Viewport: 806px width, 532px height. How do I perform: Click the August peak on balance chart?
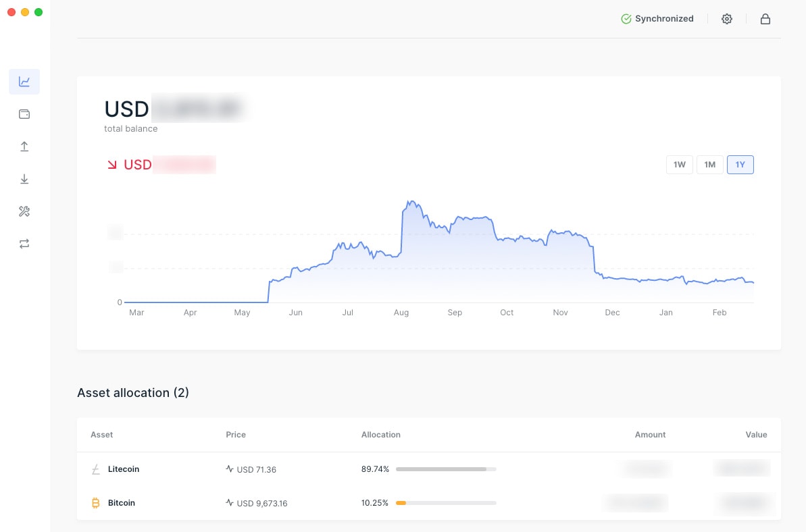(409, 202)
